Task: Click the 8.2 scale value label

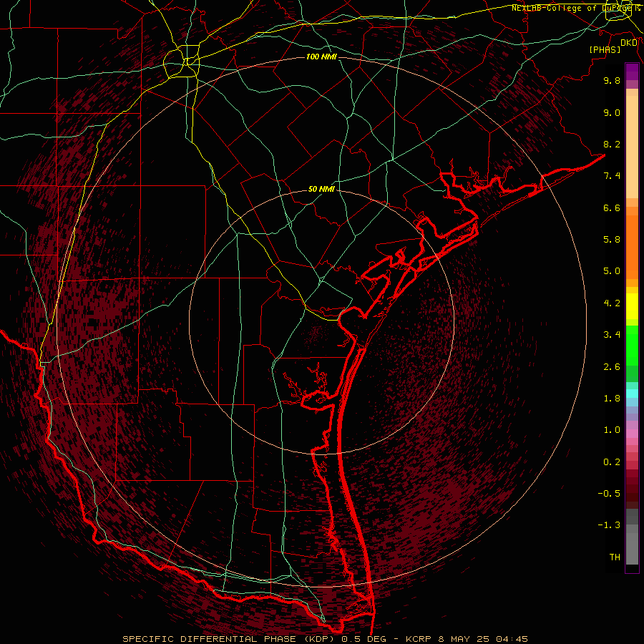Action: (x=612, y=144)
